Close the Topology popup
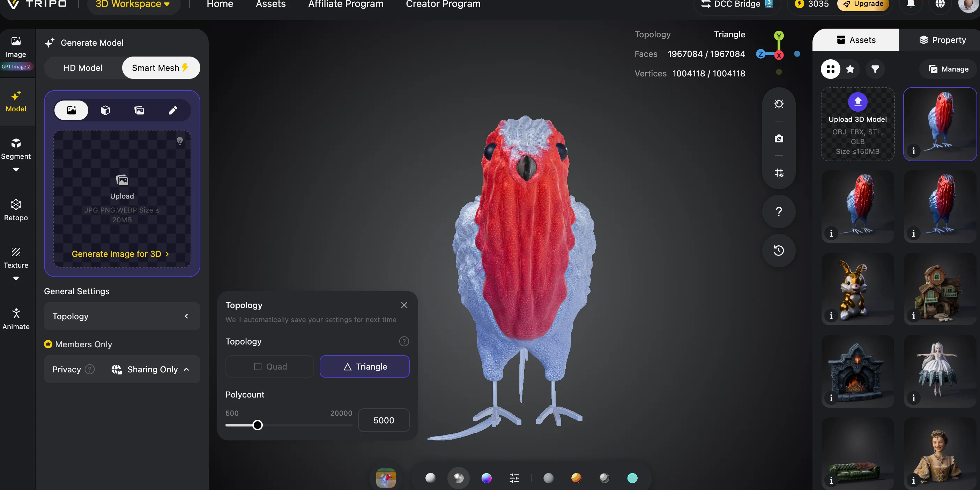Screen dimensions: 980x490 [x=404, y=305]
